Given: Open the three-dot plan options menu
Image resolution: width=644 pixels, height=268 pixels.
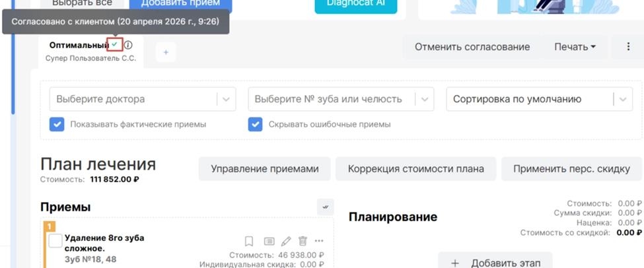Looking at the screenshot, I should coord(628,47).
